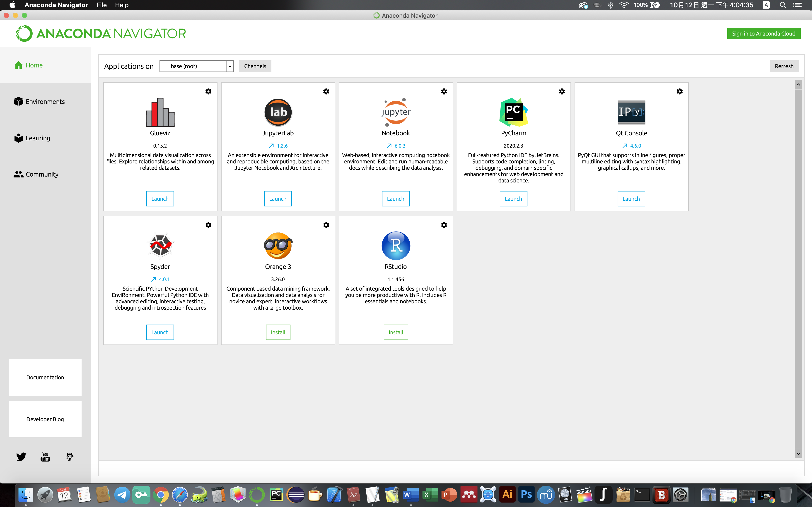This screenshot has width=812, height=507.
Task: Open the RStudio options menu
Action: [444, 225]
